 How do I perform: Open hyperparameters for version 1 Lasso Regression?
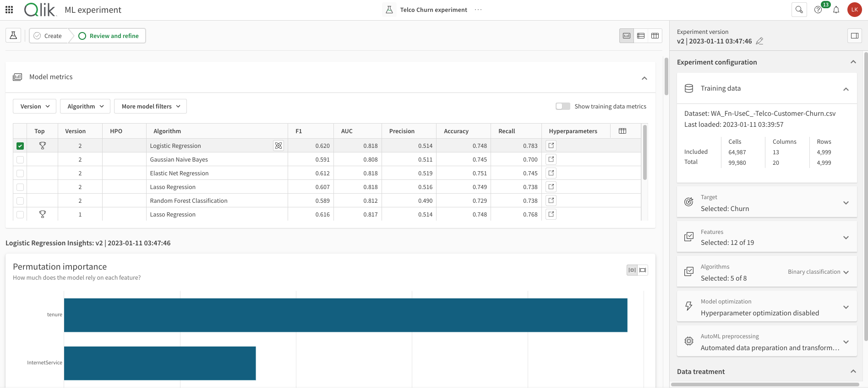(551, 214)
